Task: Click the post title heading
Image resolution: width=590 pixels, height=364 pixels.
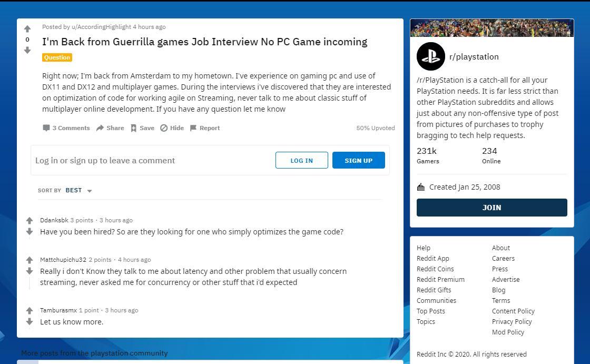Action: tap(205, 42)
